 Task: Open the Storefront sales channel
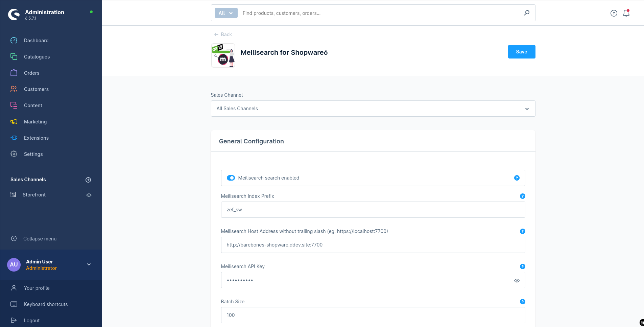[x=34, y=195]
